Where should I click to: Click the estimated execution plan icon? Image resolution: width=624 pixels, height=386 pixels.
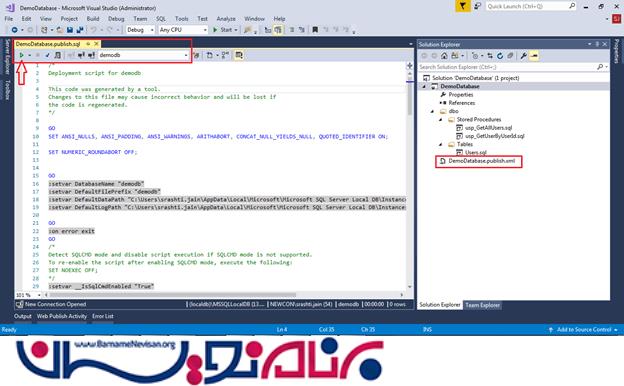click(x=58, y=55)
